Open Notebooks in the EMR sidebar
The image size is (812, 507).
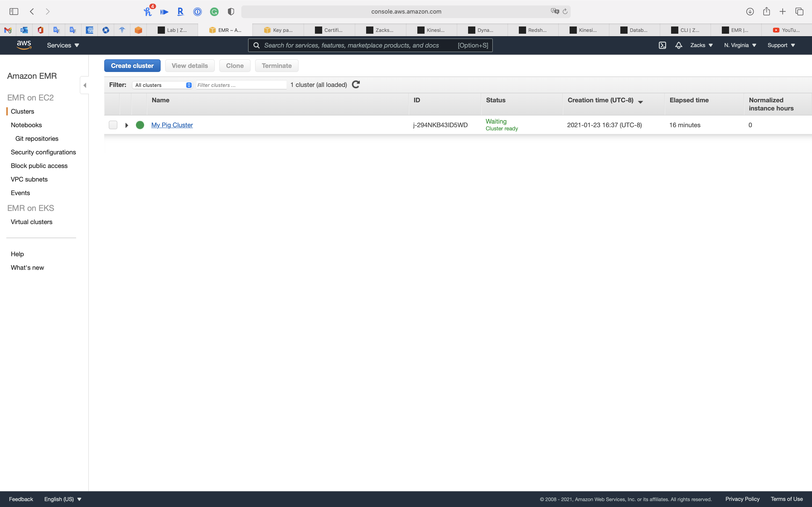[26, 125]
